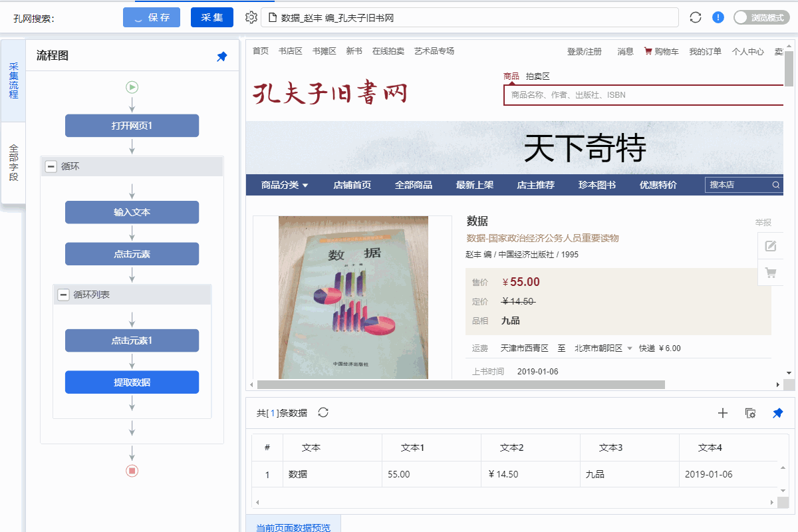Click the edit note icon on the right sidebar
Viewport: 798px width, 532px height.
coord(771,246)
